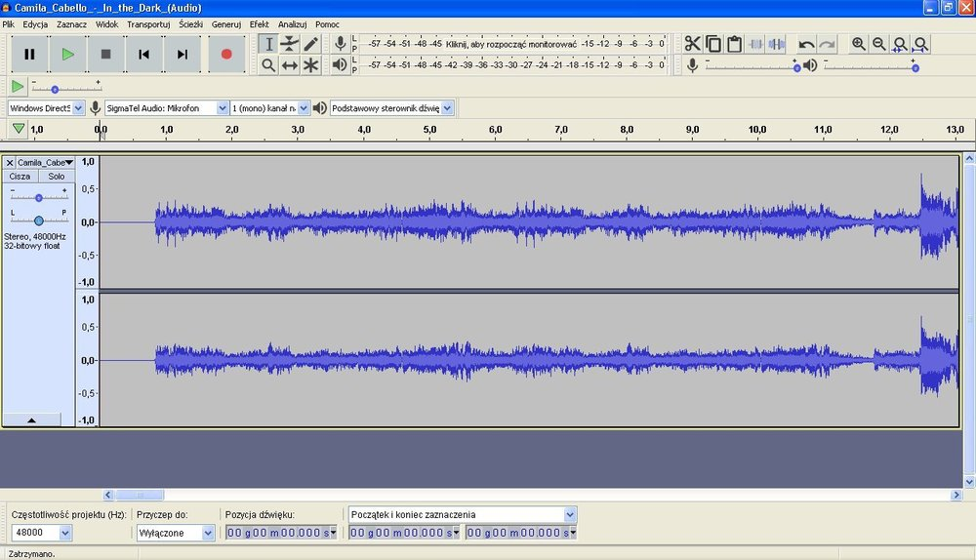976x560 pixels.
Task: Open the Plik menu
Action: point(8,24)
